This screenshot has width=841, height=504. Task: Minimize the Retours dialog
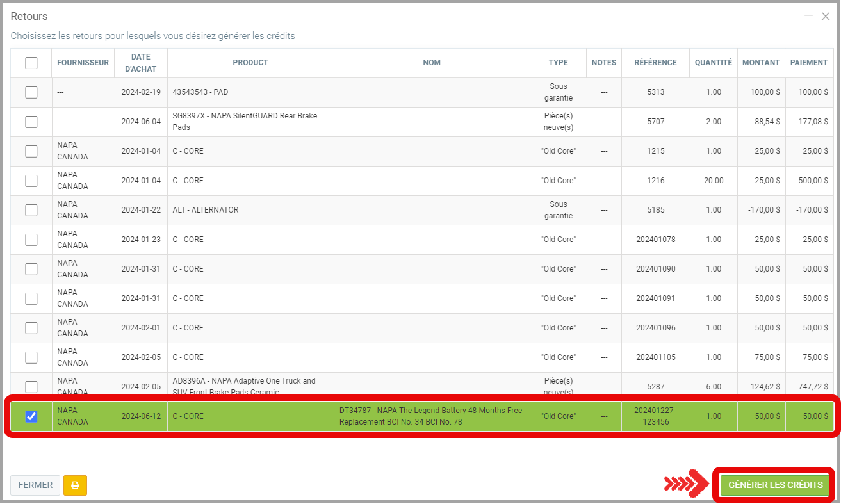point(809,15)
